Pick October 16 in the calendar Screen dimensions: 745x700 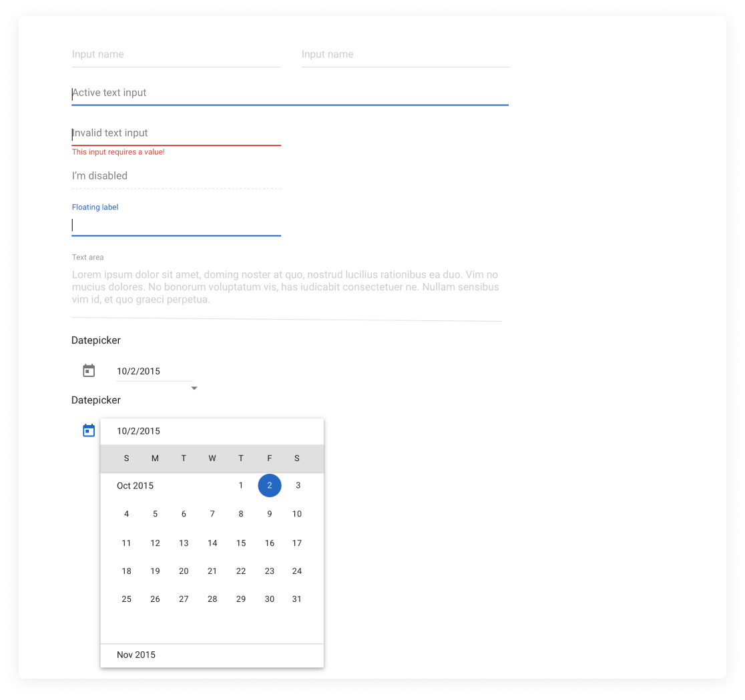coord(270,543)
